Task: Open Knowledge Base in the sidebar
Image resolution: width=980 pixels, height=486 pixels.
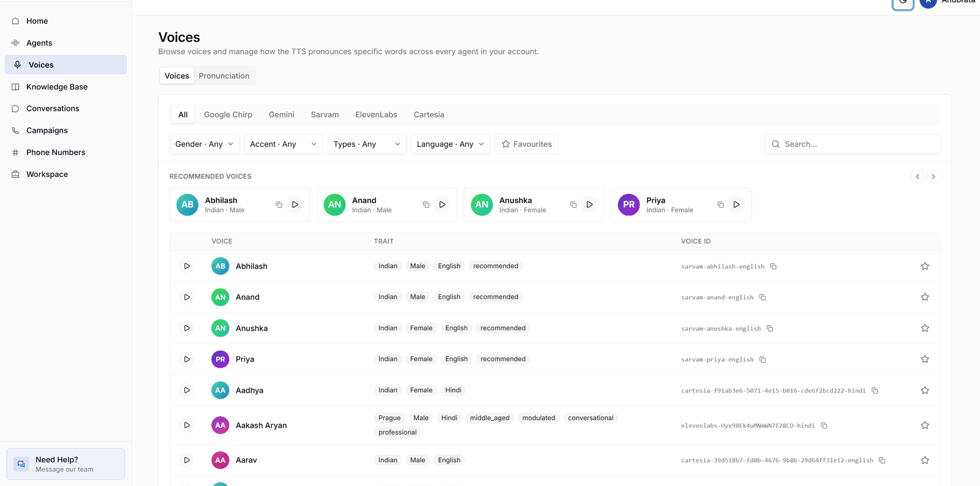Action: (66, 87)
